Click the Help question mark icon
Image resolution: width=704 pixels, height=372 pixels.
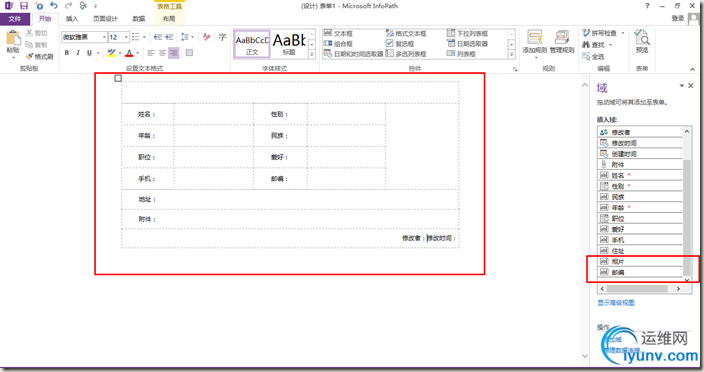647,6
